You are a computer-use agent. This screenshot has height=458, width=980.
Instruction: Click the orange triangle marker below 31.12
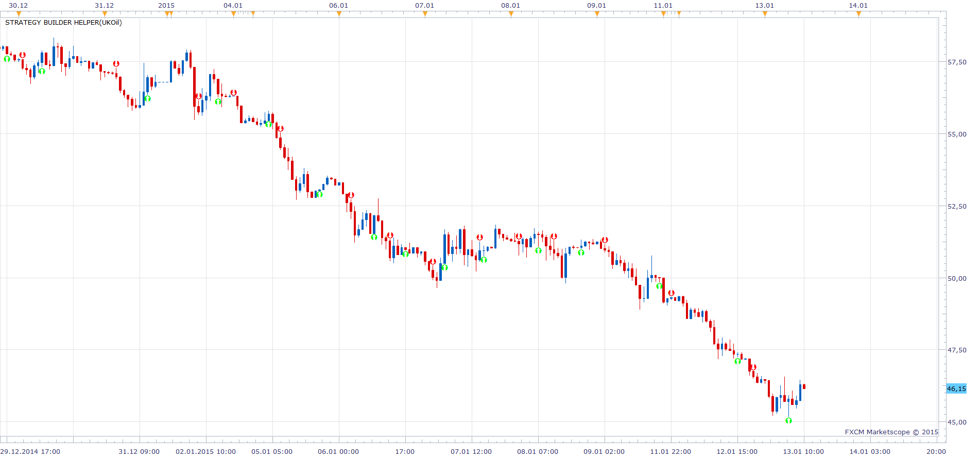[105, 14]
